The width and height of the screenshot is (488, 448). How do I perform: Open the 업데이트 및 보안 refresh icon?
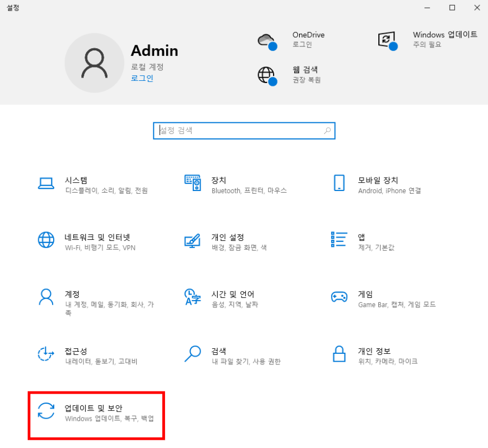click(46, 411)
